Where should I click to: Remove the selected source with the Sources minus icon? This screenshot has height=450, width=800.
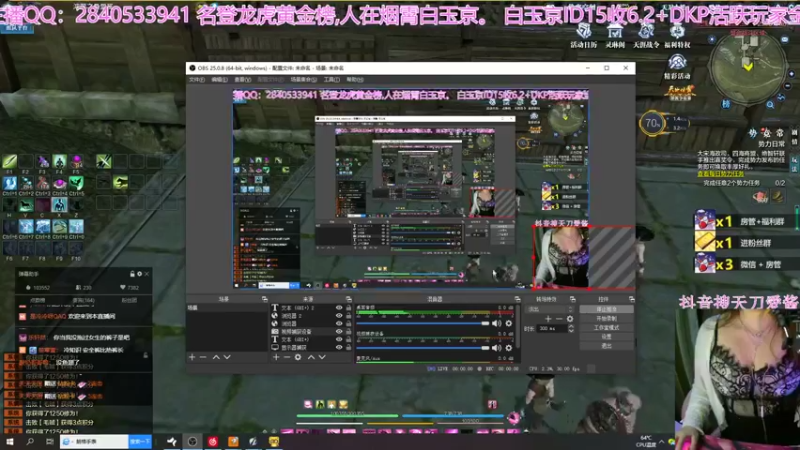click(x=287, y=357)
